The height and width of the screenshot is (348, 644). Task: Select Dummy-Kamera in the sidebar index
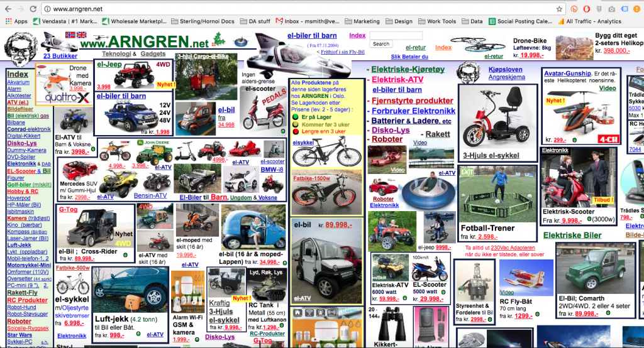click(x=26, y=150)
